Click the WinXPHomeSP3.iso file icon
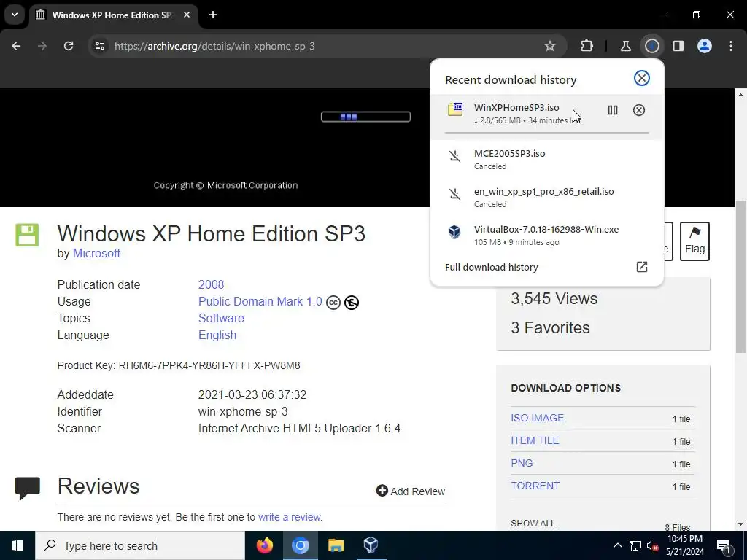747x560 pixels. coord(455,109)
